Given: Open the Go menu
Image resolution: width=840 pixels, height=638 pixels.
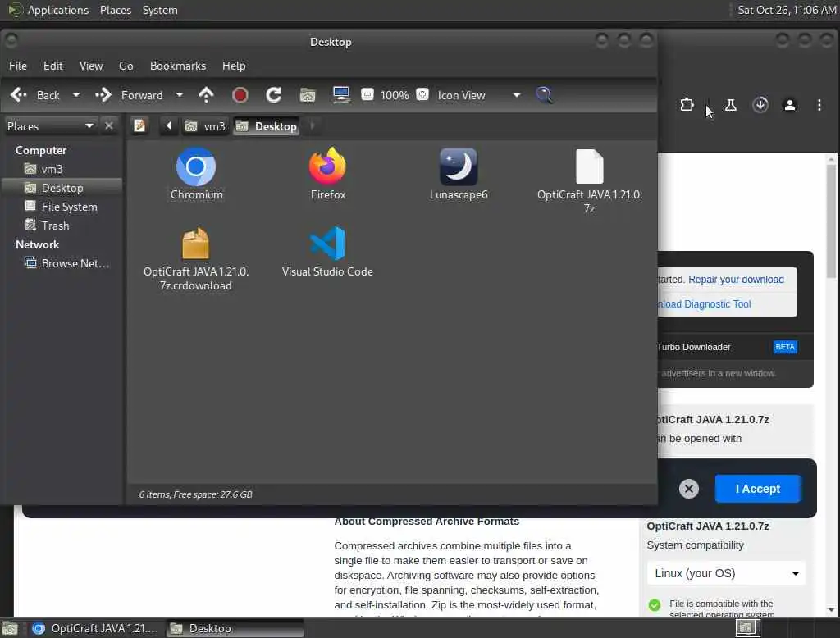Looking at the screenshot, I should [x=126, y=66].
